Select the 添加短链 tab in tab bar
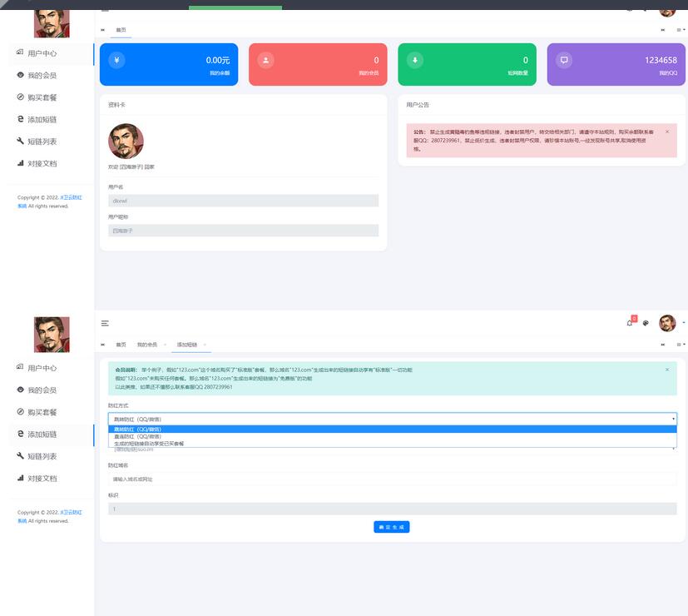 (x=187, y=345)
